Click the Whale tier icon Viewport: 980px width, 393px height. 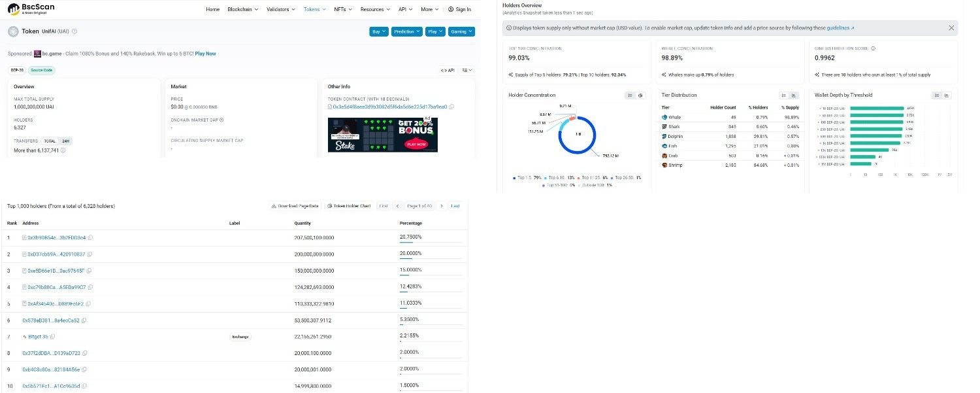click(x=664, y=117)
